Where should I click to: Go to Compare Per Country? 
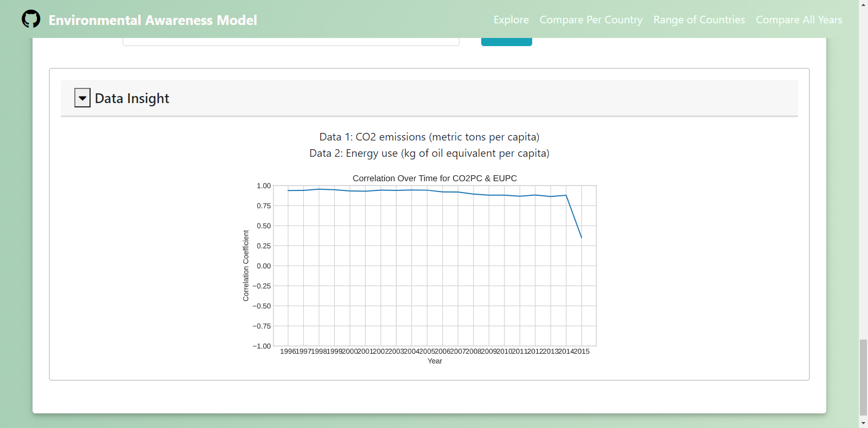tap(590, 20)
